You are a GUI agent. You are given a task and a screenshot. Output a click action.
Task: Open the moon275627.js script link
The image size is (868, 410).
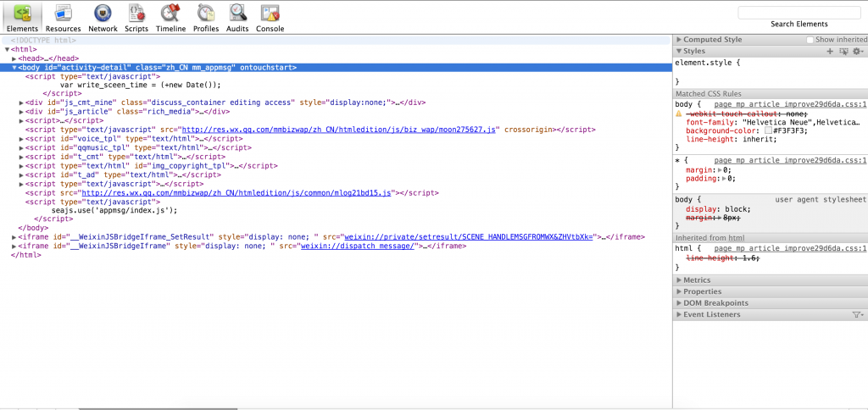point(339,130)
